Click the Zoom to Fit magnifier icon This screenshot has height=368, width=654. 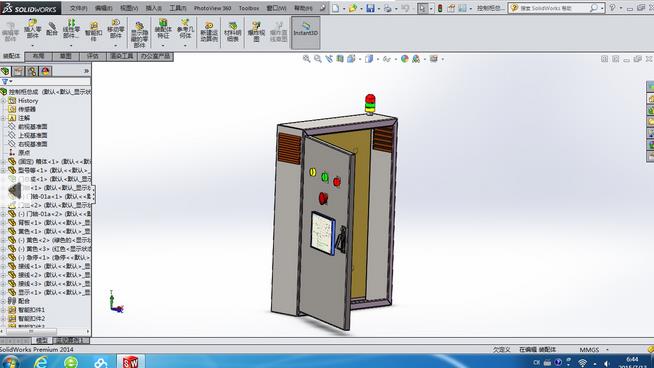click(307, 59)
